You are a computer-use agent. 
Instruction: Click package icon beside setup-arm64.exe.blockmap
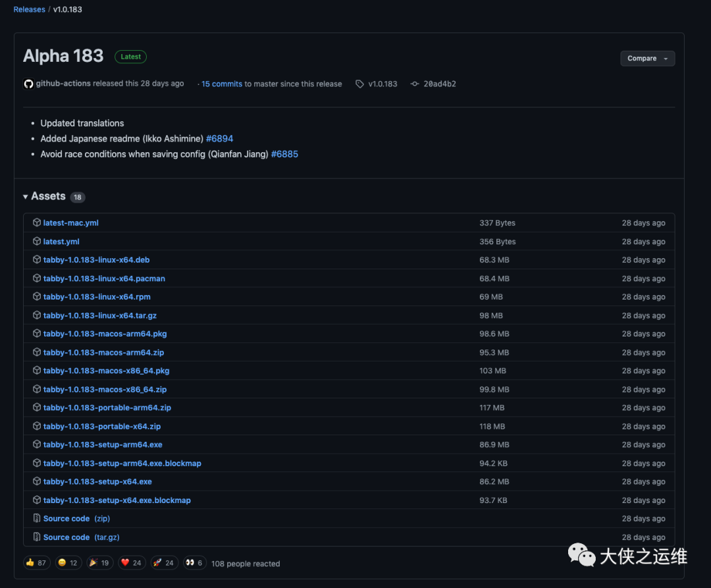click(37, 462)
